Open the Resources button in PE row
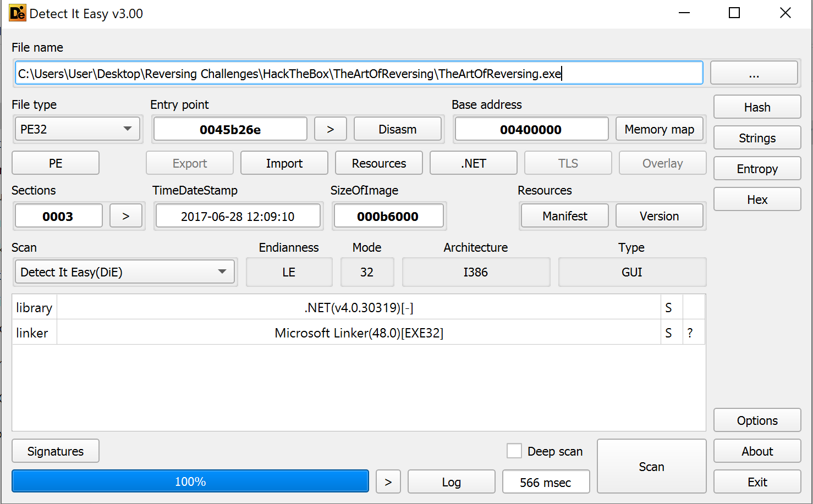The height and width of the screenshot is (504, 813). (379, 163)
